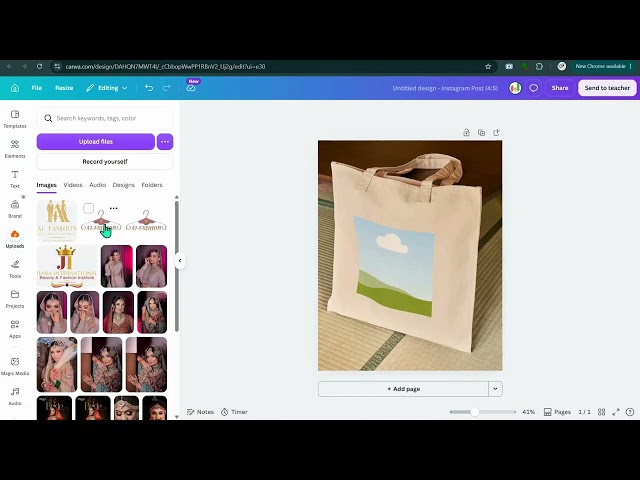Add new page via icon above canvas
This screenshot has height=480, width=640.
(x=496, y=133)
